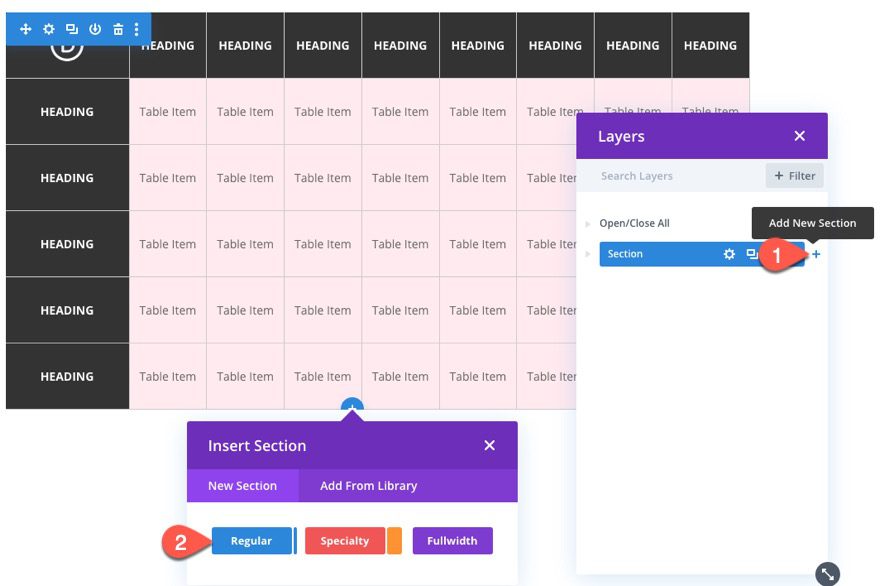Image resolution: width=880 pixels, height=586 pixels.
Task: Switch to the New Section tab
Action: 242,486
